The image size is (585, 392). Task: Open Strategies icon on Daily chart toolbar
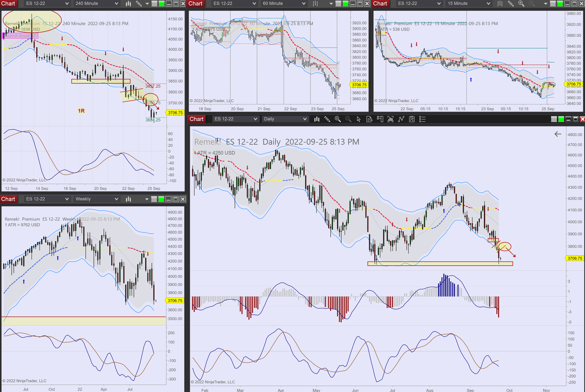(412, 119)
